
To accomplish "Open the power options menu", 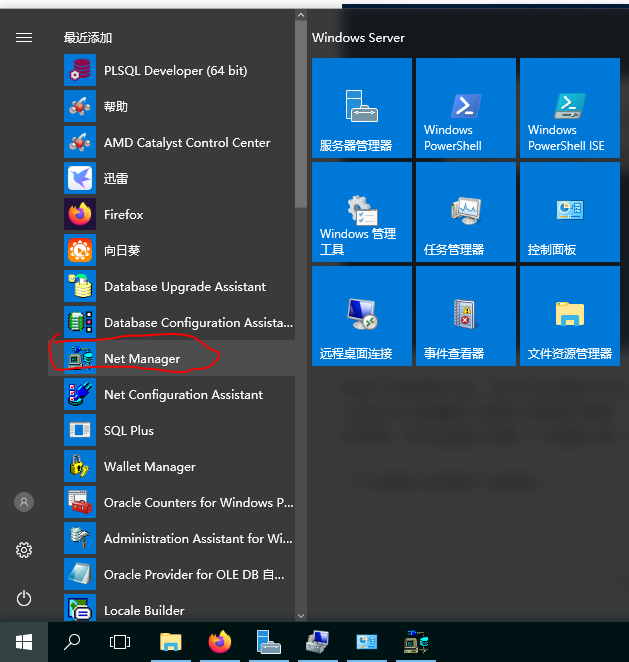I will pos(24,598).
